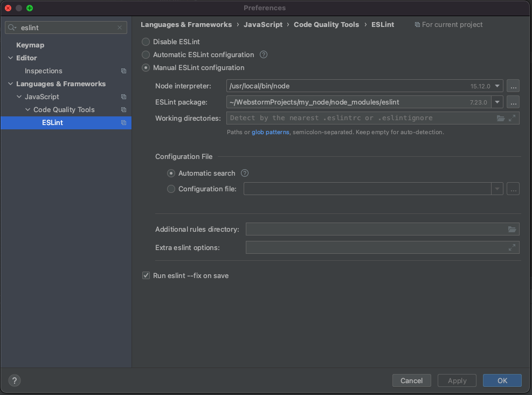This screenshot has height=395, width=532.
Task: Click project-level icon on ESLint row
Action: [123, 122]
